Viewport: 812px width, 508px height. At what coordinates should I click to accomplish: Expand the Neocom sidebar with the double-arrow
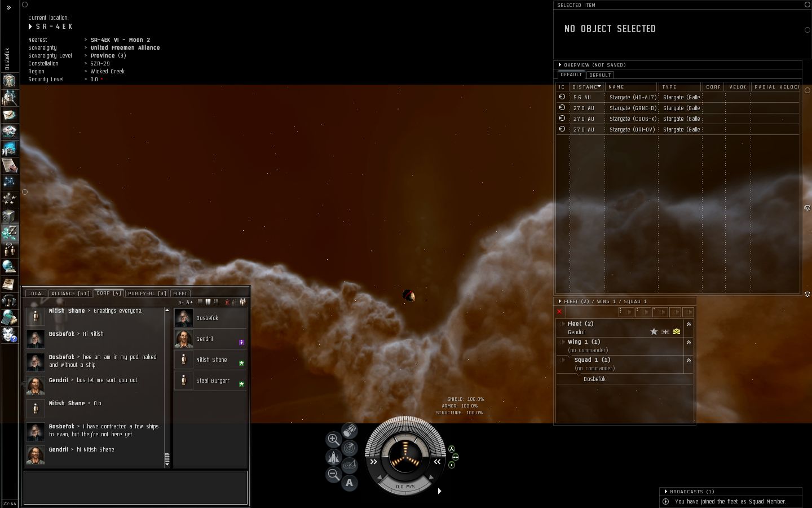tap(8, 7)
